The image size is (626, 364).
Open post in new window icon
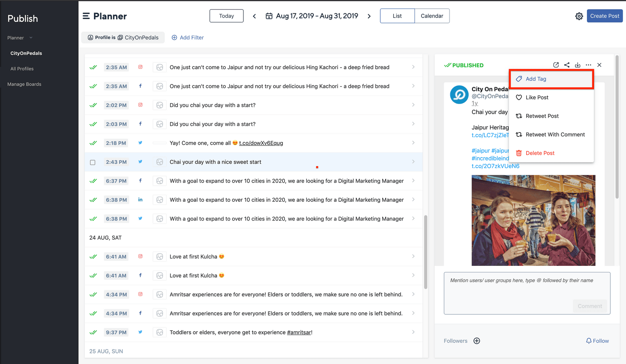coord(556,65)
